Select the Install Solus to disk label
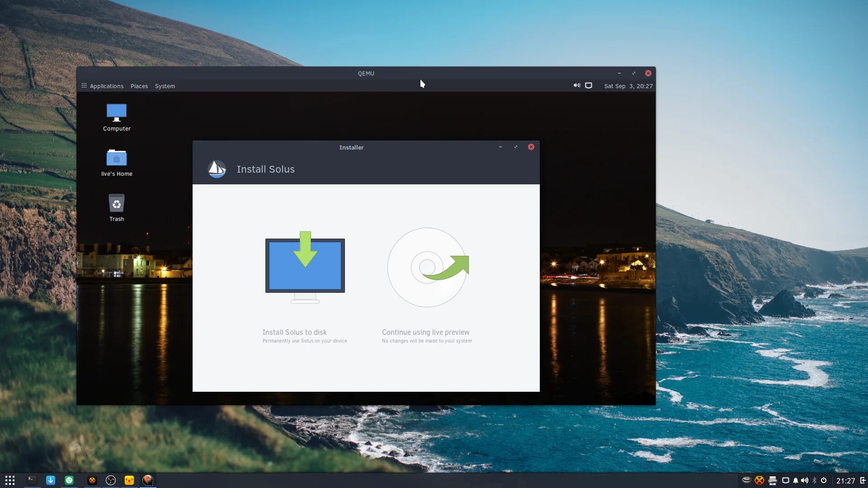 pyautogui.click(x=294, y=332)
